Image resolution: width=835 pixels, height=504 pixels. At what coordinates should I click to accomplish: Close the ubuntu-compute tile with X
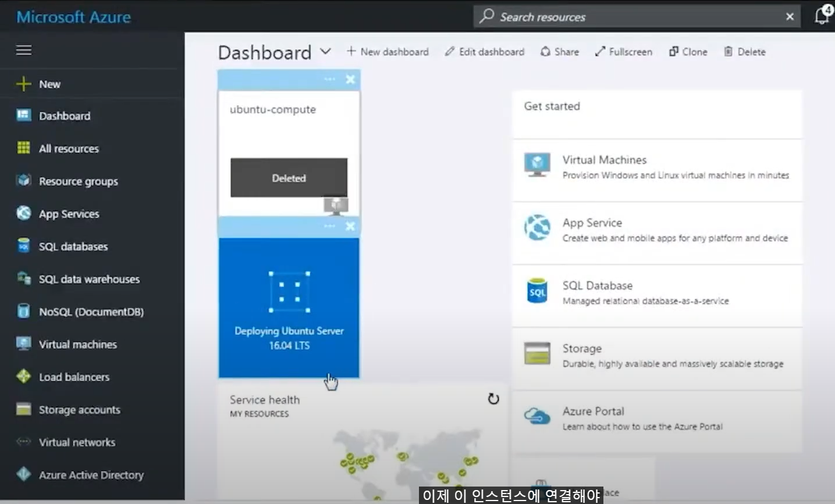coord(350,80)
